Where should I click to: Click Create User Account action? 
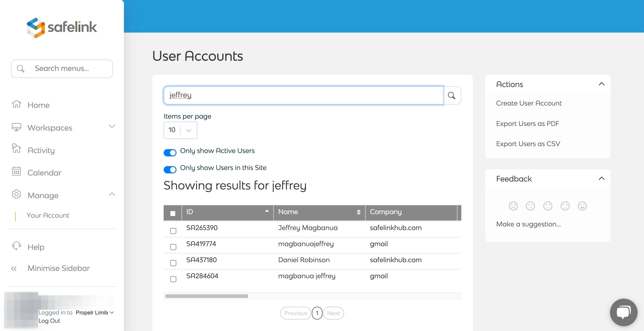529,103
